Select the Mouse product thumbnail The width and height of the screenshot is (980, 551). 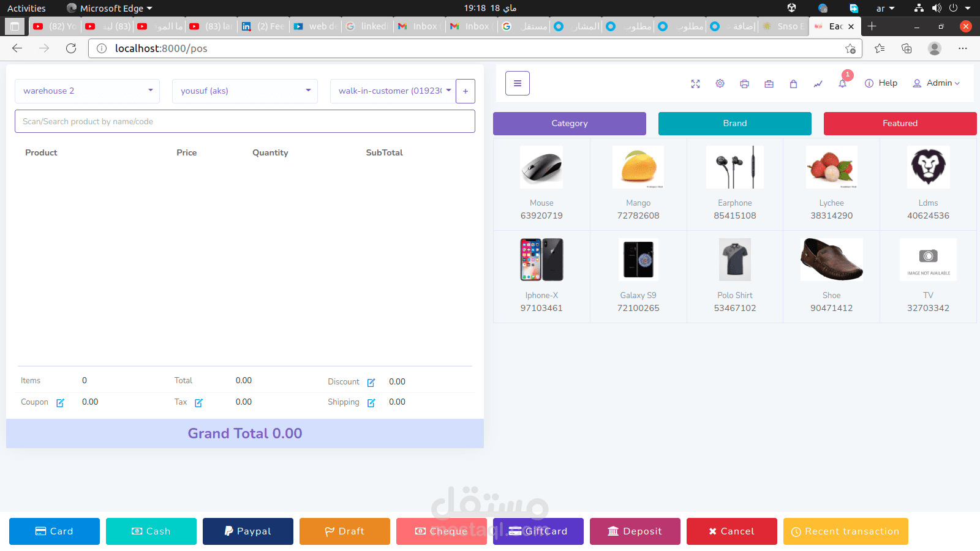pyautogui.click(x=541, y=167)
